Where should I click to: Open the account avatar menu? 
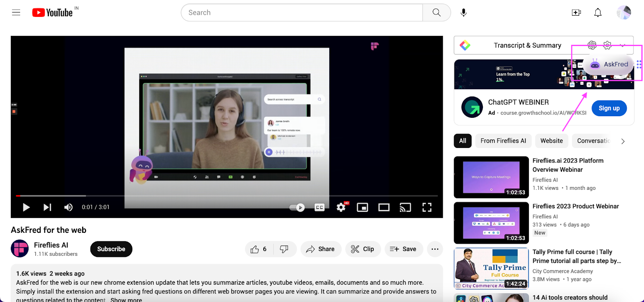coord(624,12)
